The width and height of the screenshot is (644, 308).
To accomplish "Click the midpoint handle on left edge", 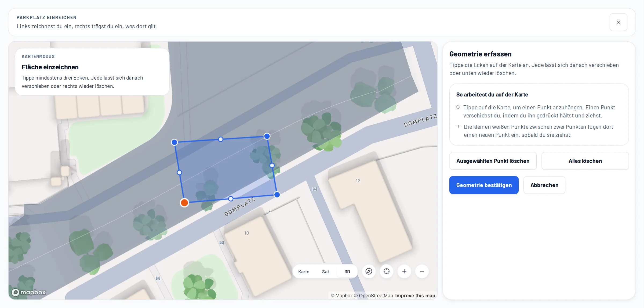I will [x=180, y=173].
